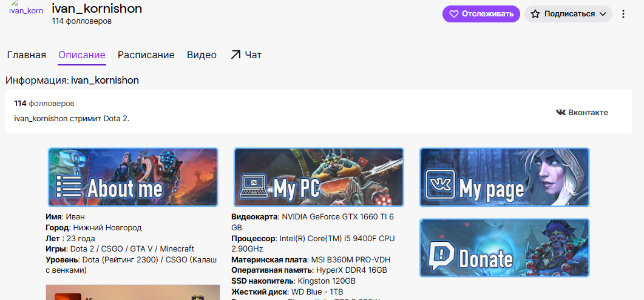The width and height of the screenshot is (644, 300).
Task: Open the Вконтакте link
Action: pos(582,112)
